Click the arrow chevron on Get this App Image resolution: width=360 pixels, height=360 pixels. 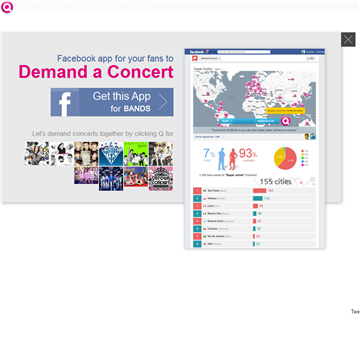163,102
